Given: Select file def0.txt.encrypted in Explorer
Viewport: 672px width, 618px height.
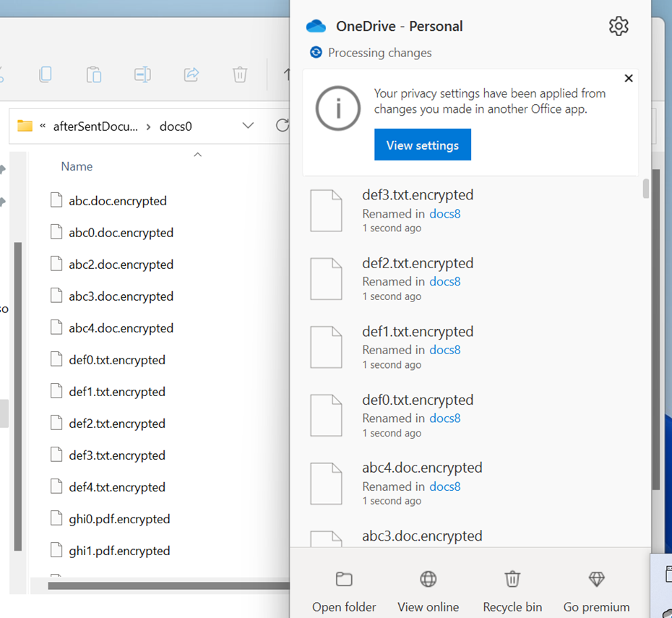Looking at the screenshot, I should point(117,359).
